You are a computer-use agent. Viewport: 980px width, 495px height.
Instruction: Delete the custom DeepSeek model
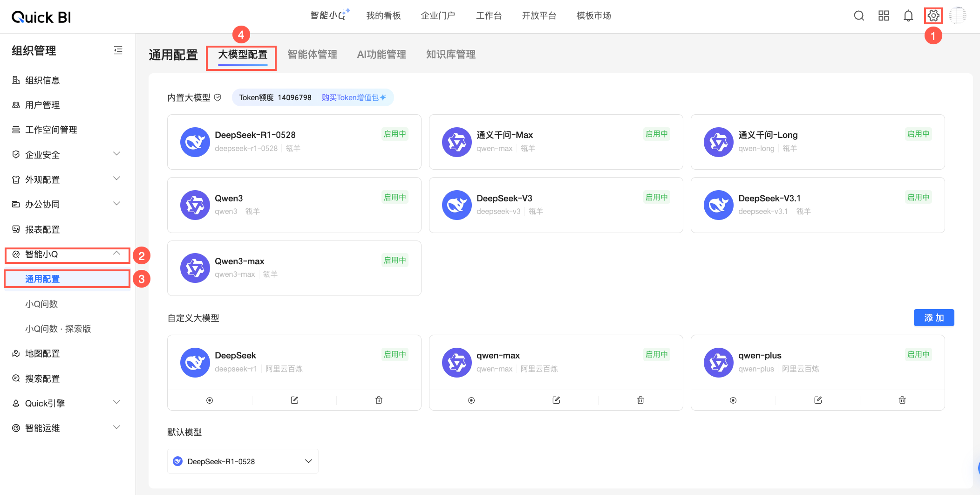tap(379, 400)
